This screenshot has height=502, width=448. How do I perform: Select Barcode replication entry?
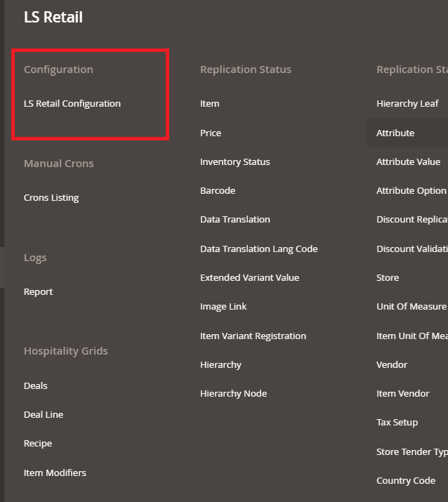pos(218,191)
